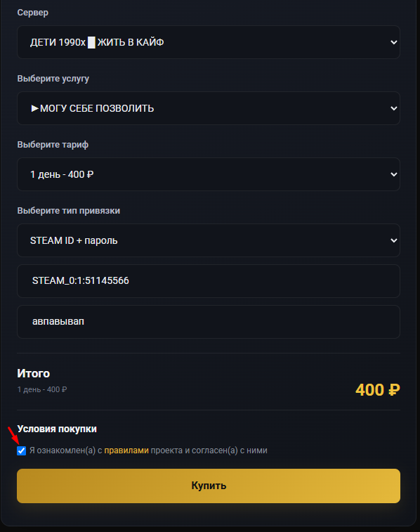Click the chevron arrow on the Выберите услугу dropdown
Viewport: 420px width, 532px height.
pos(393,108)
